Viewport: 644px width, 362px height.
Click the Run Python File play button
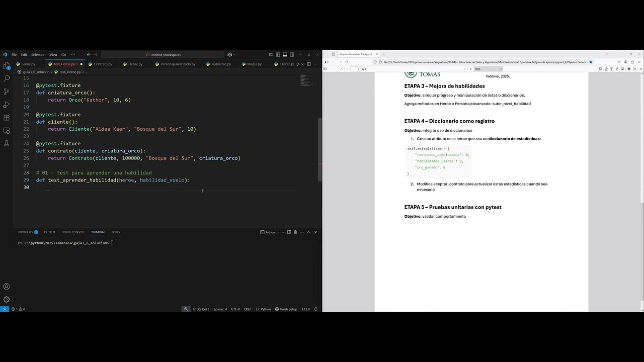click(x=298, y=64)
